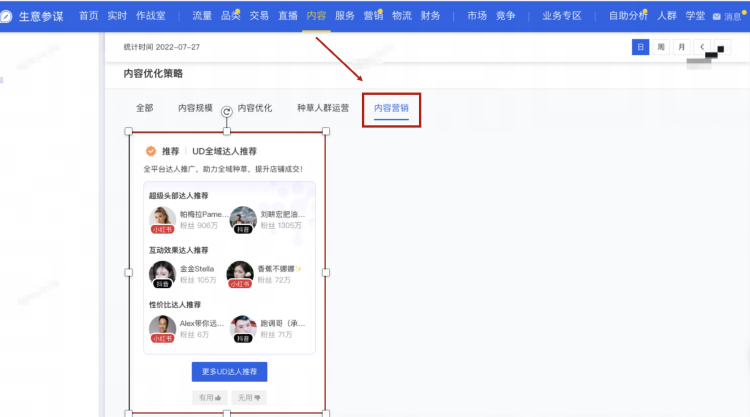Open the 内容 top navigation menu
Viewport: 750px width, 417px height.
pos(316,16)
